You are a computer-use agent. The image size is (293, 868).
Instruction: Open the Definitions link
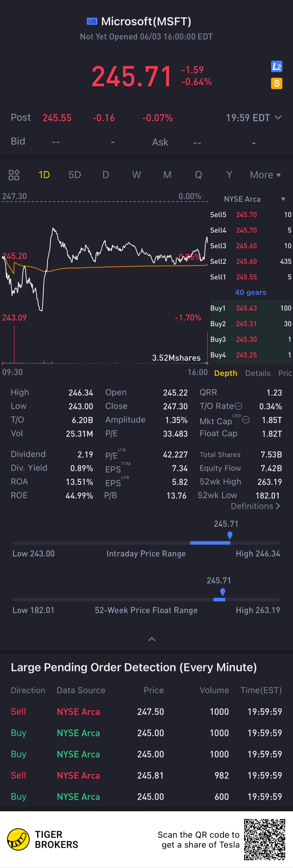[255, 506]
